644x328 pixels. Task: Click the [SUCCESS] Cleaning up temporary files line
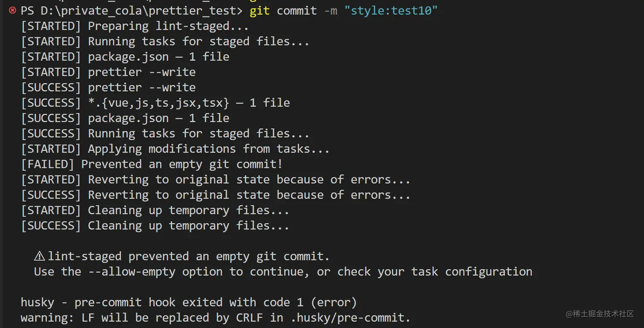(x=155, y=226)
